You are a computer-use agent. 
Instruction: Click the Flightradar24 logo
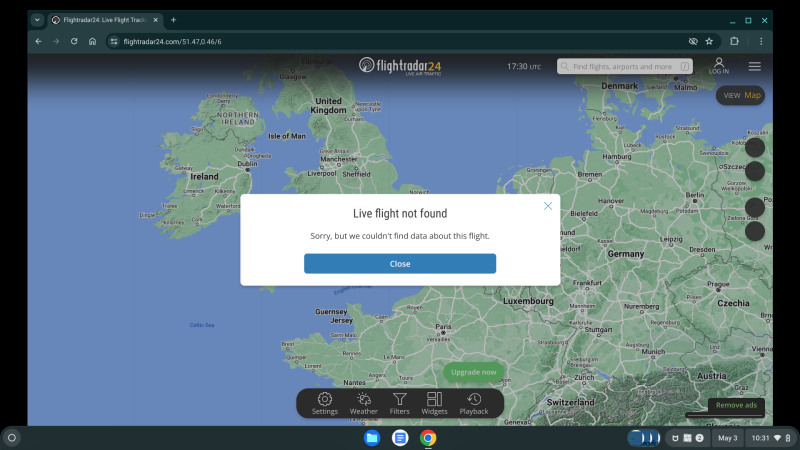pyautogui.click(x=399, y=66)
